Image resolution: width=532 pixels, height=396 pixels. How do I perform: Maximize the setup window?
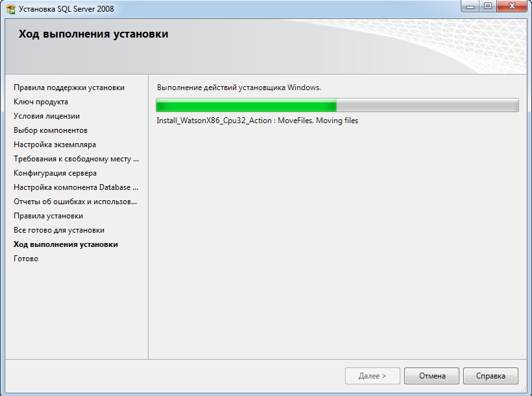(x=488, y=6)
